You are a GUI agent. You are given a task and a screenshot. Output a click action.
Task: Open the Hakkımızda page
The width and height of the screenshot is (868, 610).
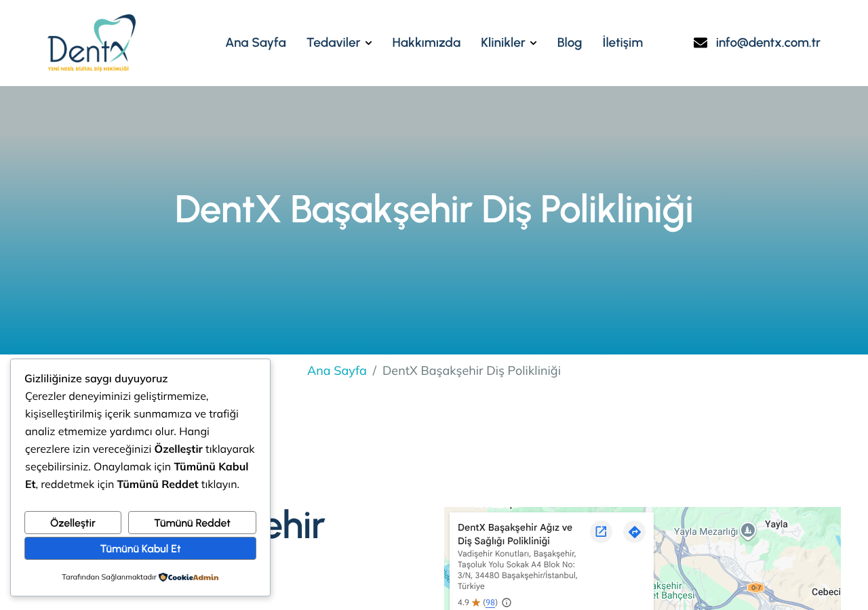[x=426, y=43]
